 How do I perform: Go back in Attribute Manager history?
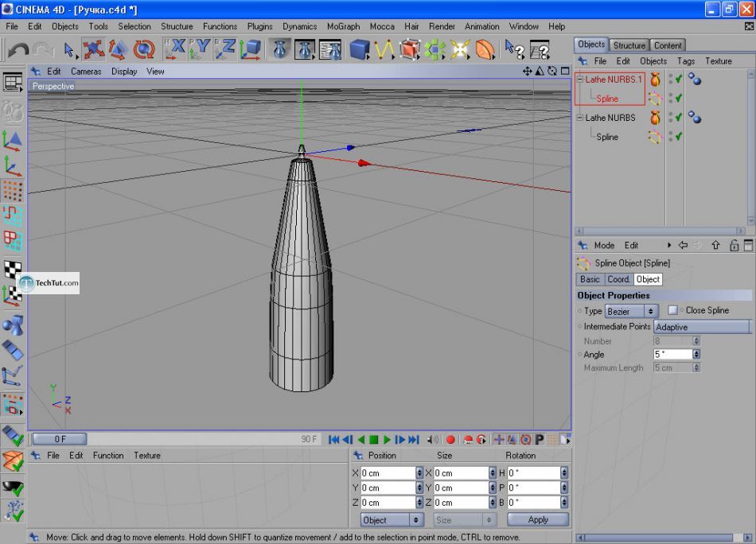tap(684, 245)
